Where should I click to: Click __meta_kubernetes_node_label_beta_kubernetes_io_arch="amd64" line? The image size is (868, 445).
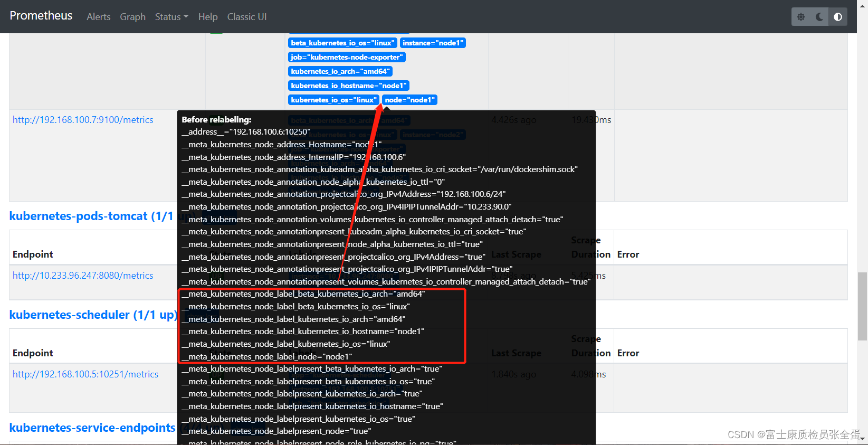303,294
